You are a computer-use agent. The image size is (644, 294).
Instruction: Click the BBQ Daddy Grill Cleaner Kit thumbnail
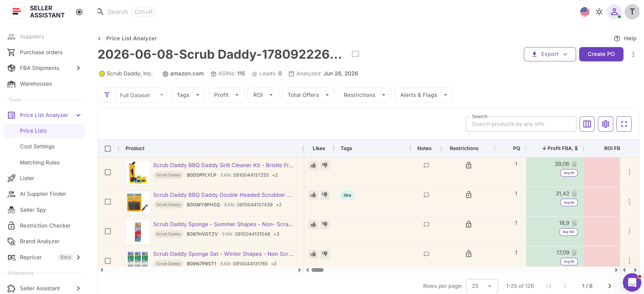[138, 173]
